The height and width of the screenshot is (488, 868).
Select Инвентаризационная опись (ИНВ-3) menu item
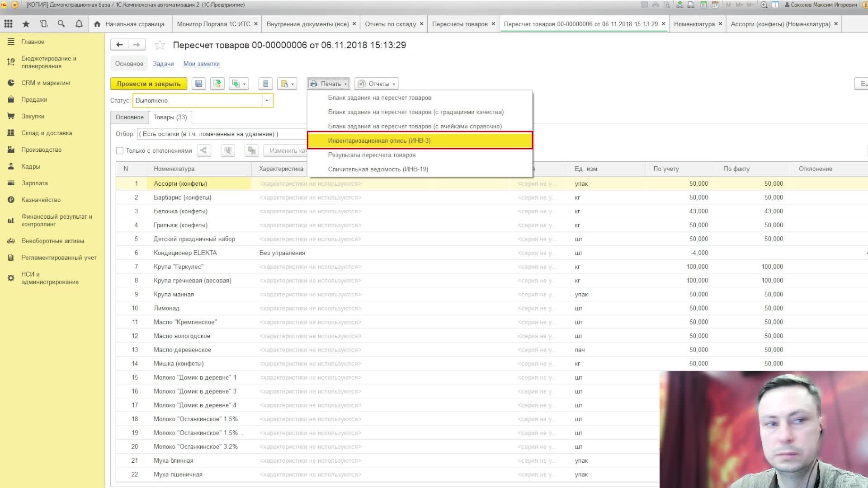coord(379,141)
